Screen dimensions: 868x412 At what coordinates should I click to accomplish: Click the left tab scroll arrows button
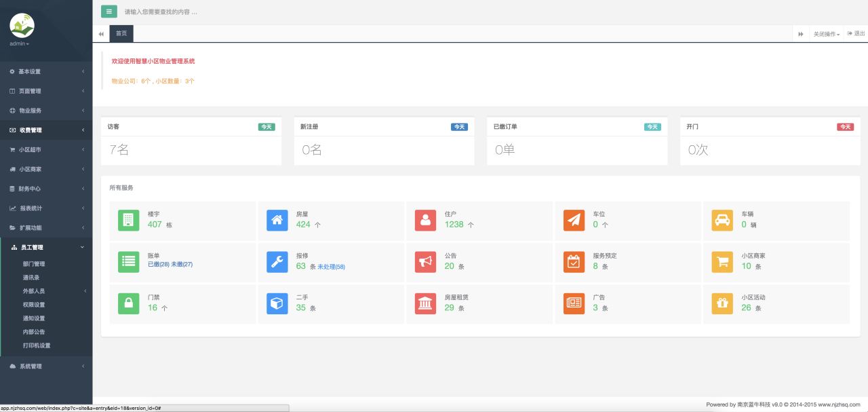(x=101, y=34)
